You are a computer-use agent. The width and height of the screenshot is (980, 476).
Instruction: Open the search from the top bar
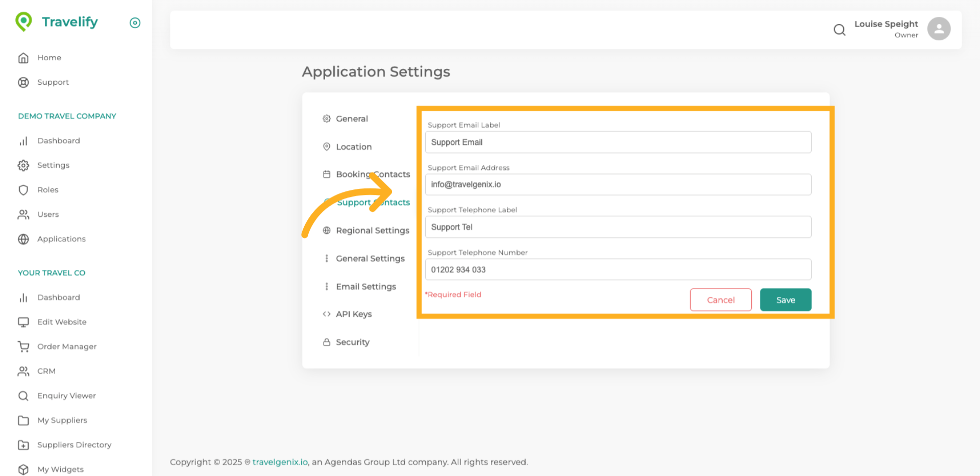click(x=839, y=30)
